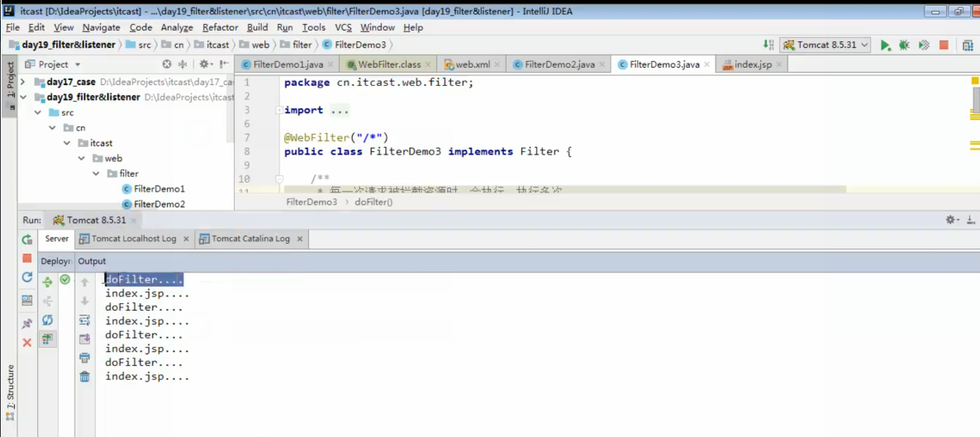Toggle the 1: Project tool window stripe

click(x=10, y=86)
